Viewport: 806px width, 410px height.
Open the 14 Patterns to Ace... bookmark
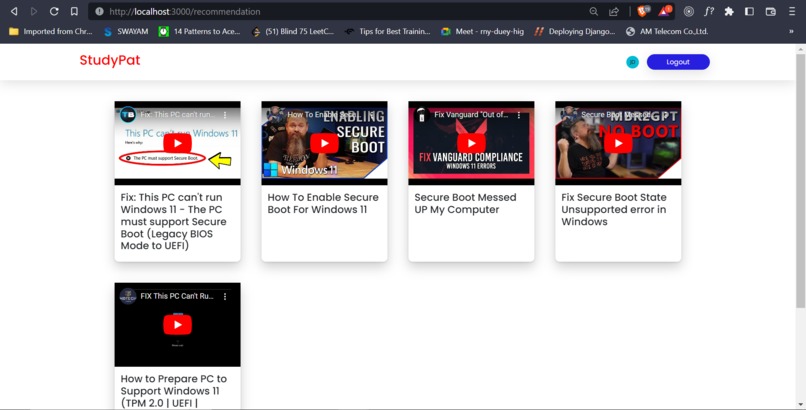[199, 31]
